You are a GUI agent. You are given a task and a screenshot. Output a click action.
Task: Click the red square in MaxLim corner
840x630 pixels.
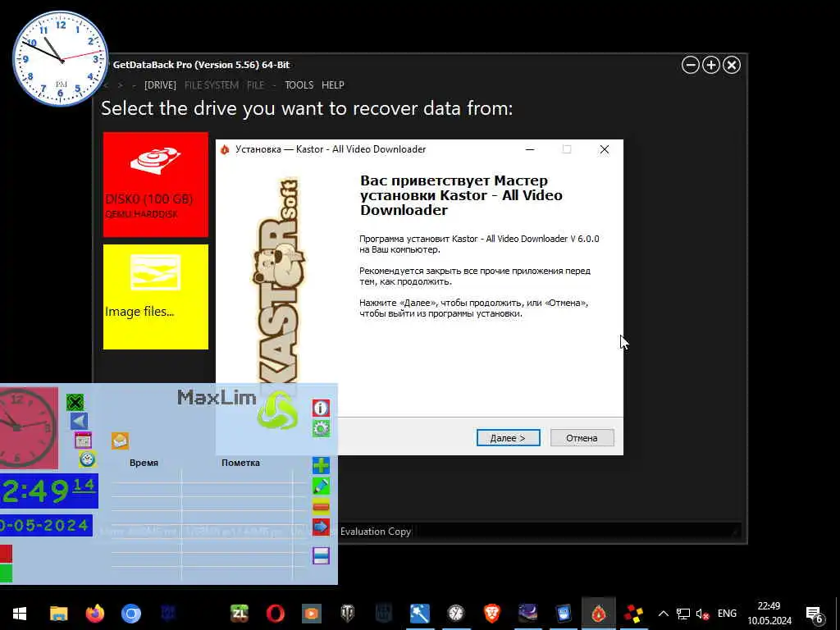(x=6, y=554)
